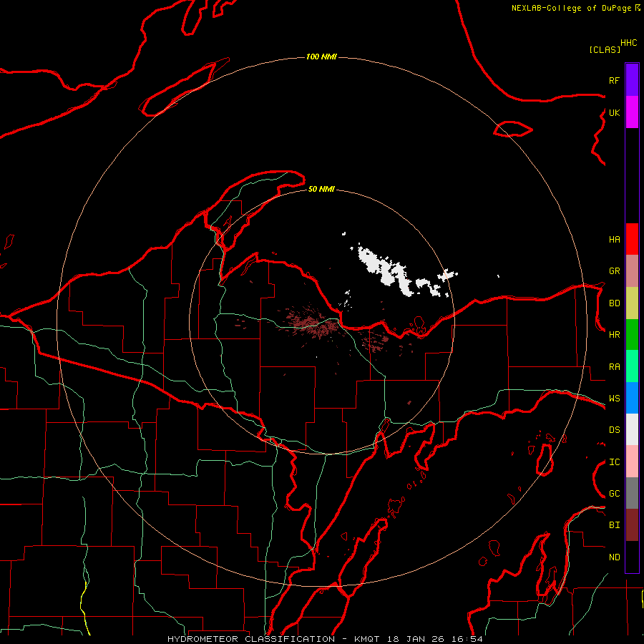
Task: Click the blue WS wet snow swatch
Action: coord(632,398)
